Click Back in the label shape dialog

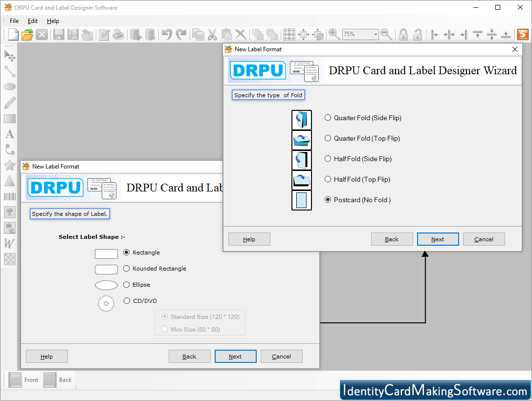[x=190, y=356]
